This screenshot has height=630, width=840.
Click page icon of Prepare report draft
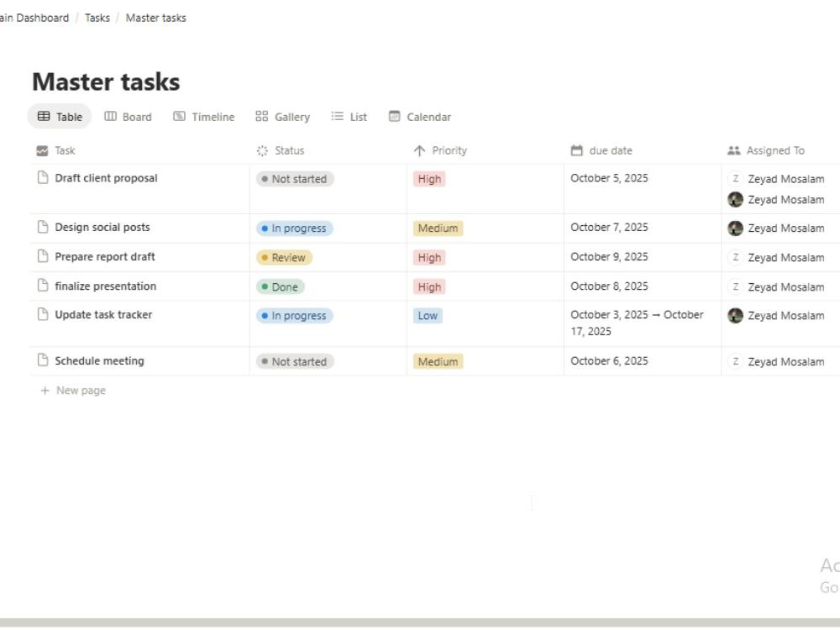click(43, 256)
